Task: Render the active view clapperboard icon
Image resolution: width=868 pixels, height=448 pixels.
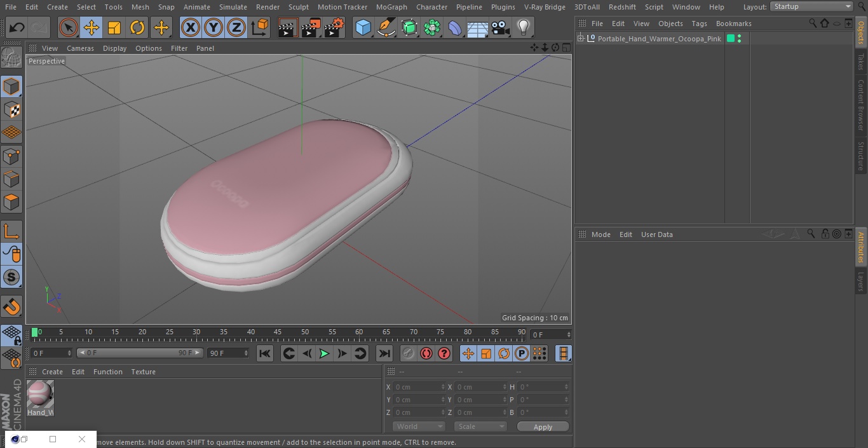Action: [x=288, y=27]
